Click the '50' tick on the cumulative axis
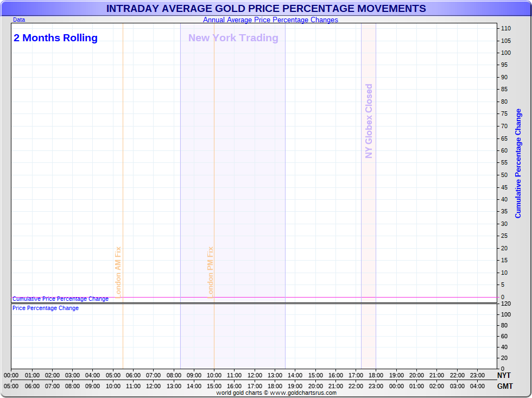The height and width of the screenshot is (398, 532). [x=504, y=175]
